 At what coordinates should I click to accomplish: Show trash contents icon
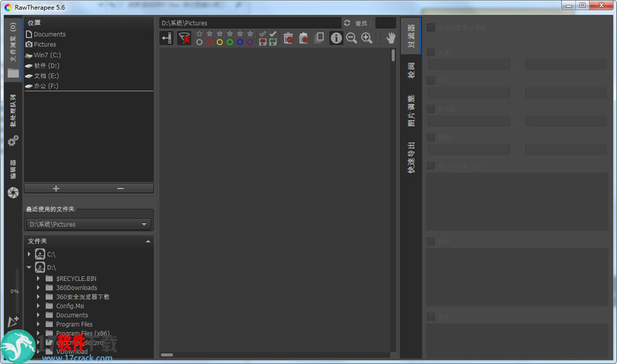pos(288,38)
